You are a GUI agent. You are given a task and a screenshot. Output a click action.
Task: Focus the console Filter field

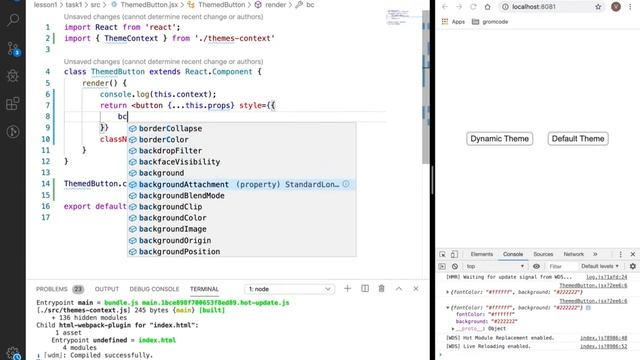tap(561, 266)
